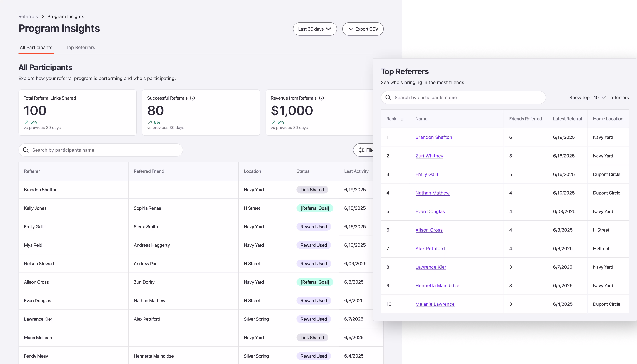Click the download icon inside Export CSV button
Viewport: 637px width, 364px height.
[x=351, y=29]
